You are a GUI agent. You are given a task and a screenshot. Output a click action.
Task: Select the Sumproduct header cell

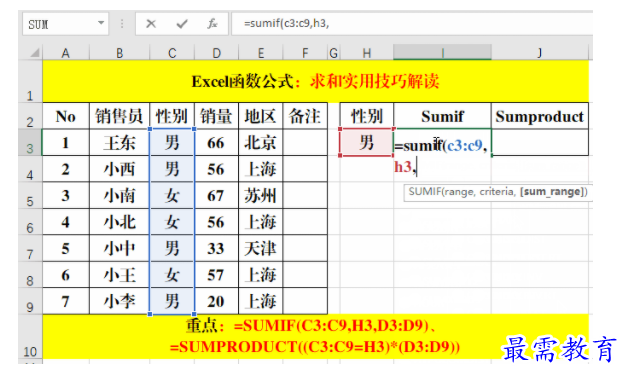click(540, 116)
